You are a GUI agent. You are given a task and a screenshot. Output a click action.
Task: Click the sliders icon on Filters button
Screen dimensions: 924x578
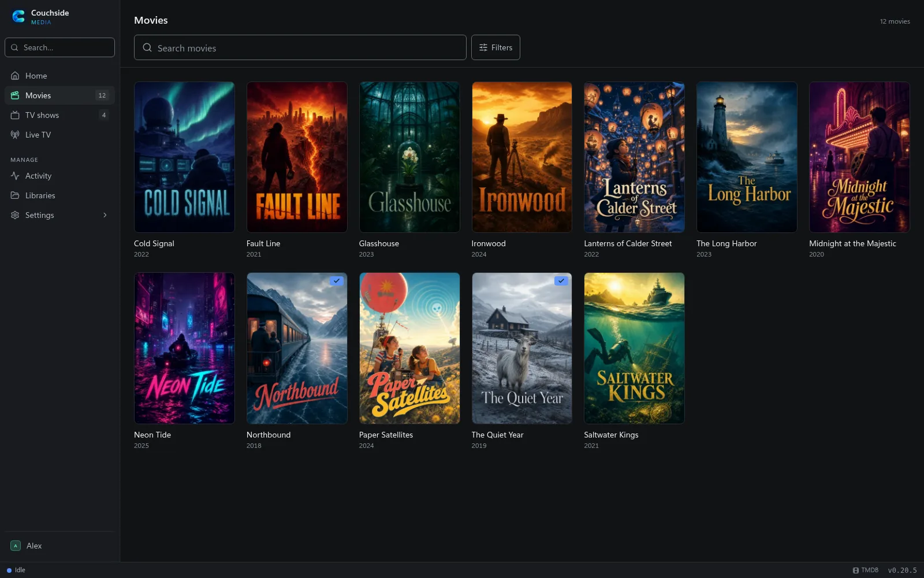coord(483,47)
